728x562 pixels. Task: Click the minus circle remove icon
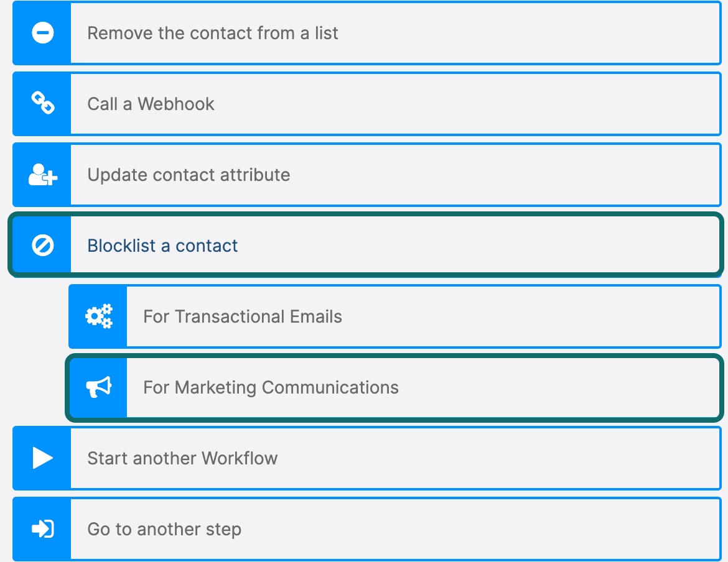pyautogui.click(x=42, y=33)
